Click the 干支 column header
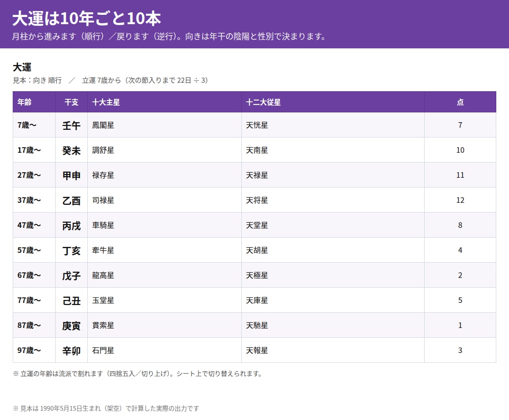 click(71, 102)
